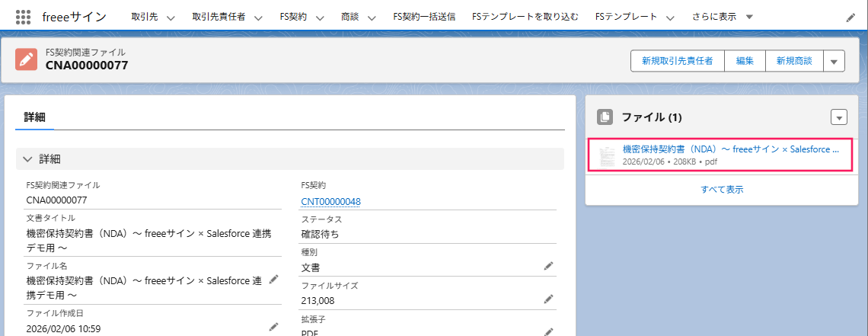
Task: Open the App Launcher grid icon
Action: (24, 18)
